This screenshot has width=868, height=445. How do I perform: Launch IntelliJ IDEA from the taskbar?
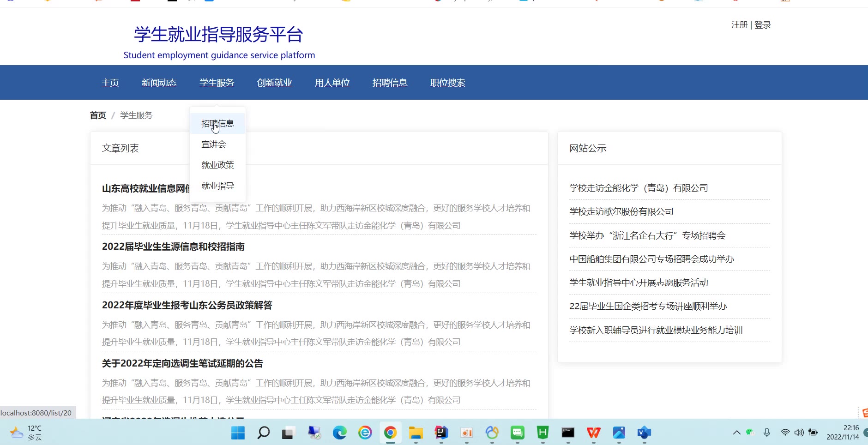pyautogui.click(x=441, y=433)
